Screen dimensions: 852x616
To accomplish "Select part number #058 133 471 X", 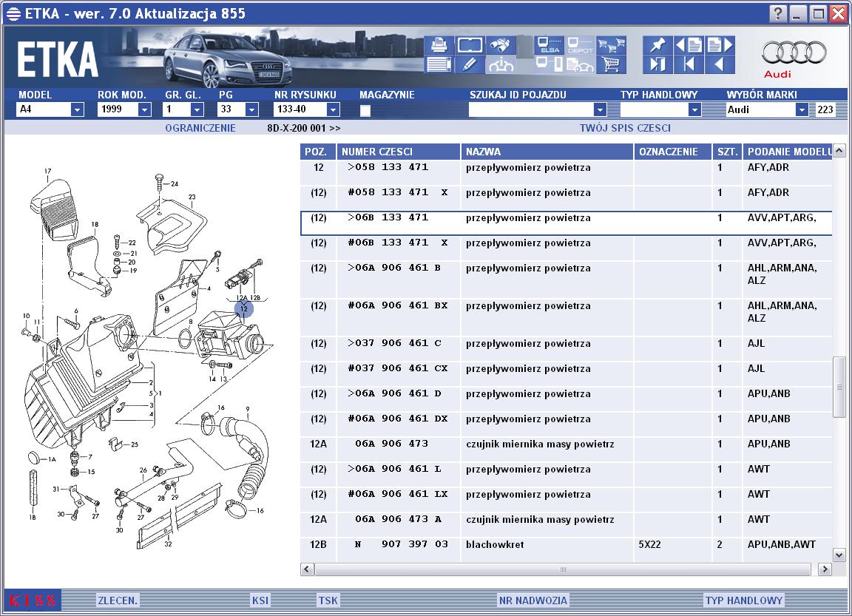I will (x=398, y=192).
